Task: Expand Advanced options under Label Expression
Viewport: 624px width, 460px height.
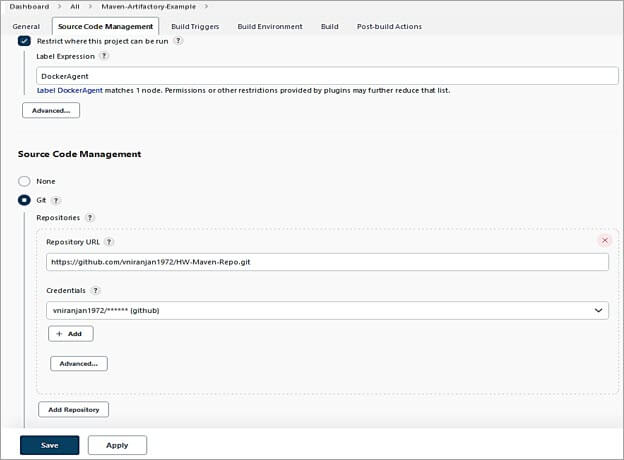Action: point(51,110)
